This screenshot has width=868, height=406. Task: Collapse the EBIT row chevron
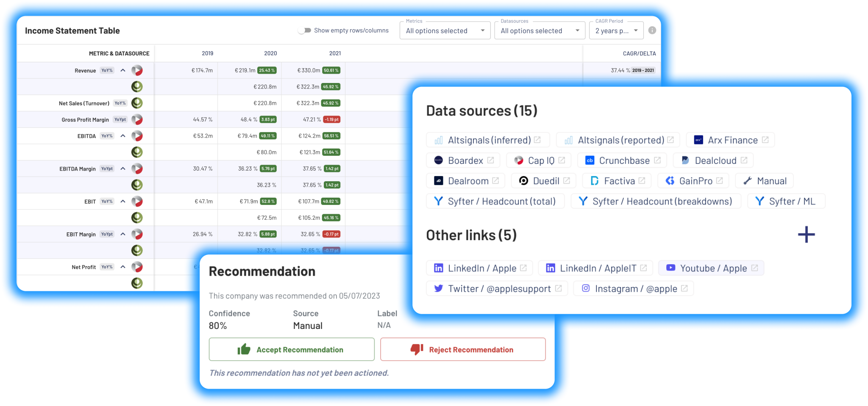tap(123, 202)
